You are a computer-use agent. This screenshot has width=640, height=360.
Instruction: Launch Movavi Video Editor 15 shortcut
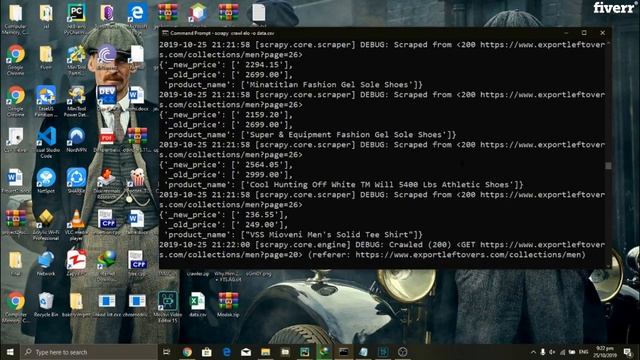[x=168, y=301]
